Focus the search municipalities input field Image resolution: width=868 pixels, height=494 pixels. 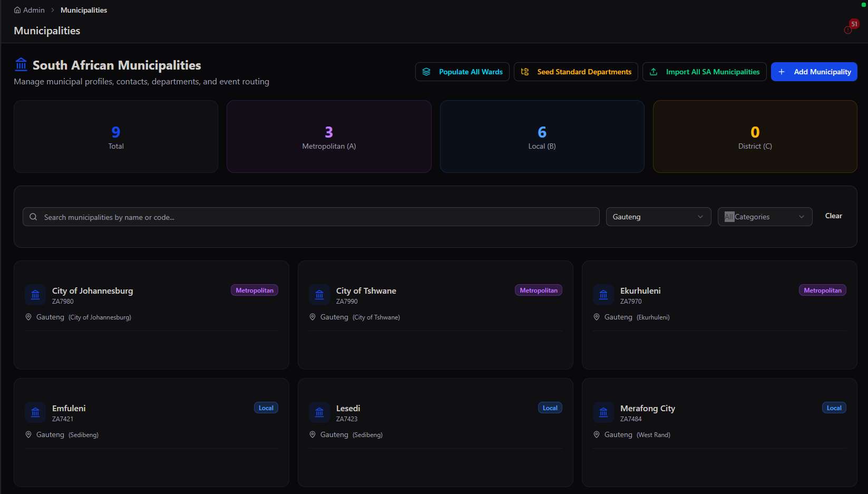[311, 217]
